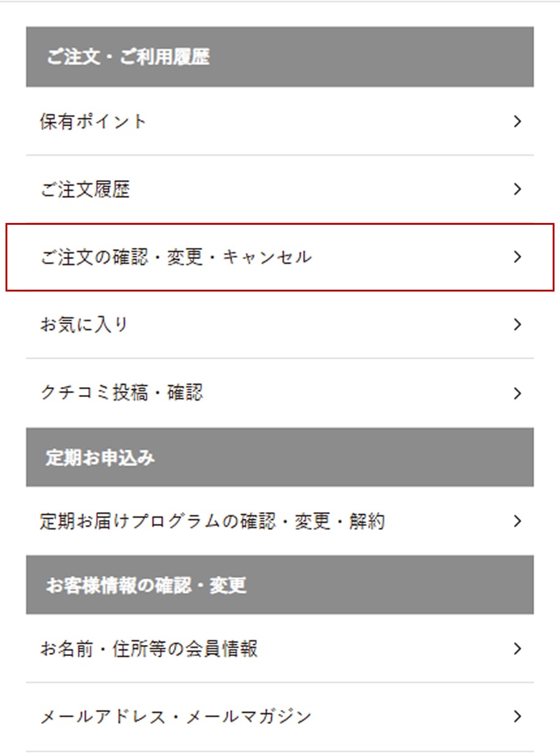Select ご注文の確認・変更・キャンセル text
Screen dimensions: 560x754
[176, 257]
